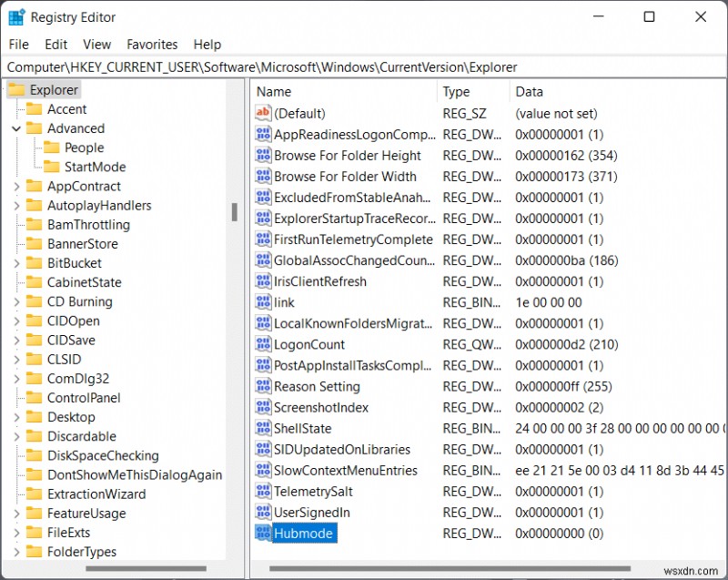The height and width of the screenshot is (580, 728).
Task: Expand the FeatureUsage key
Action: pos(16,514)
